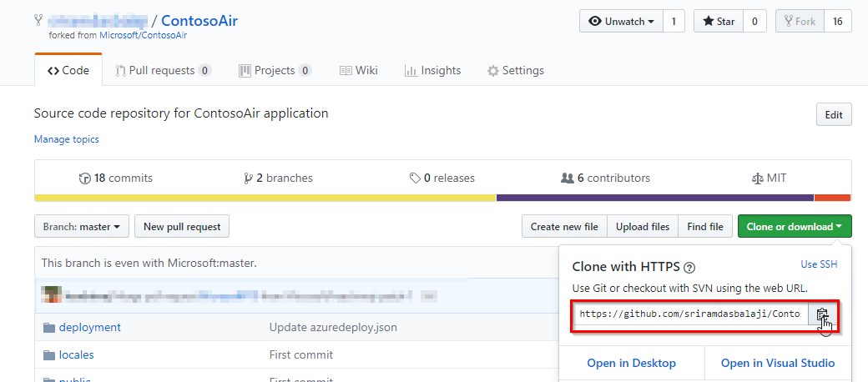Viewport: 868px width, 382px height.
Task: Go to the Settings tab
Action: 516,71
